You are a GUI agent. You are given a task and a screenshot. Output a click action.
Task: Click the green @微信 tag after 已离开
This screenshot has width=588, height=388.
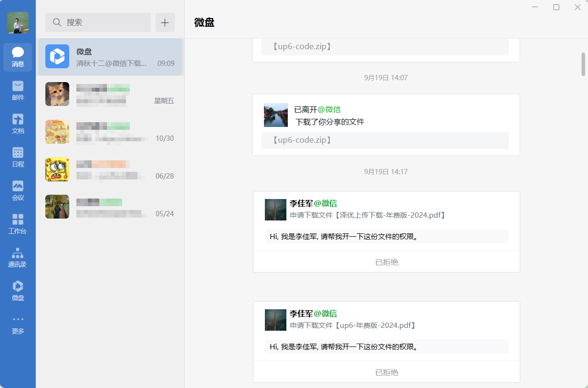tap(329, 110)
